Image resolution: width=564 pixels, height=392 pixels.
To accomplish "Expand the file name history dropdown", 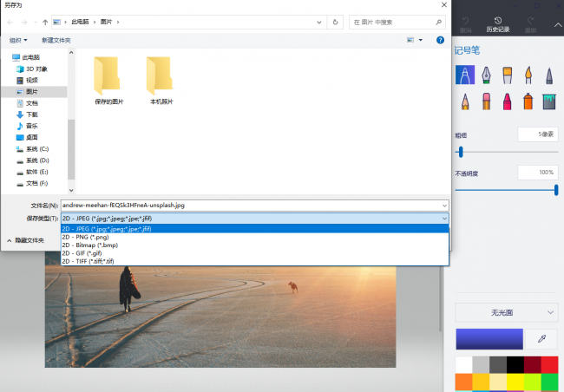I will (x=444, y=206).
